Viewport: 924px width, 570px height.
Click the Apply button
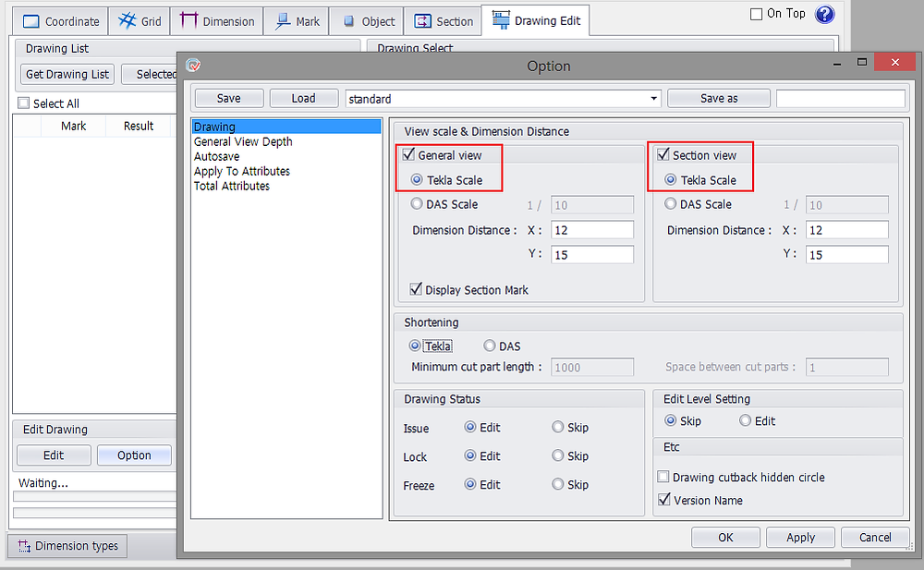coord(800,537)
